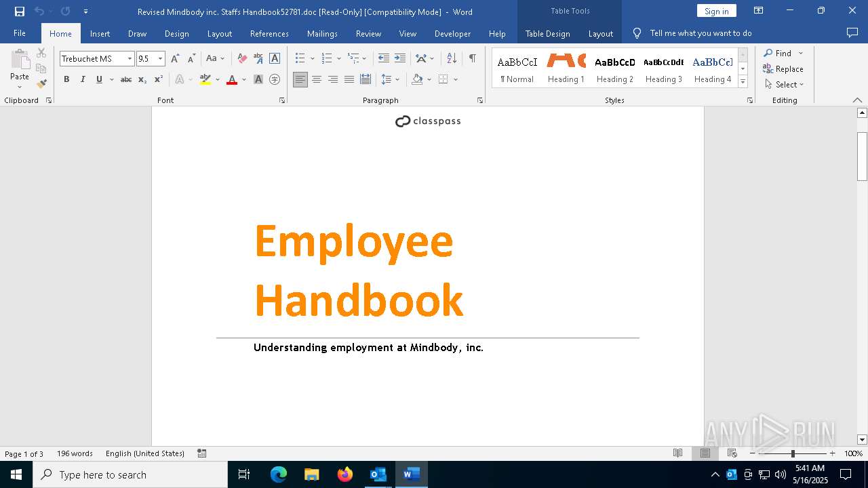Switch to Read Mode view

677,453
